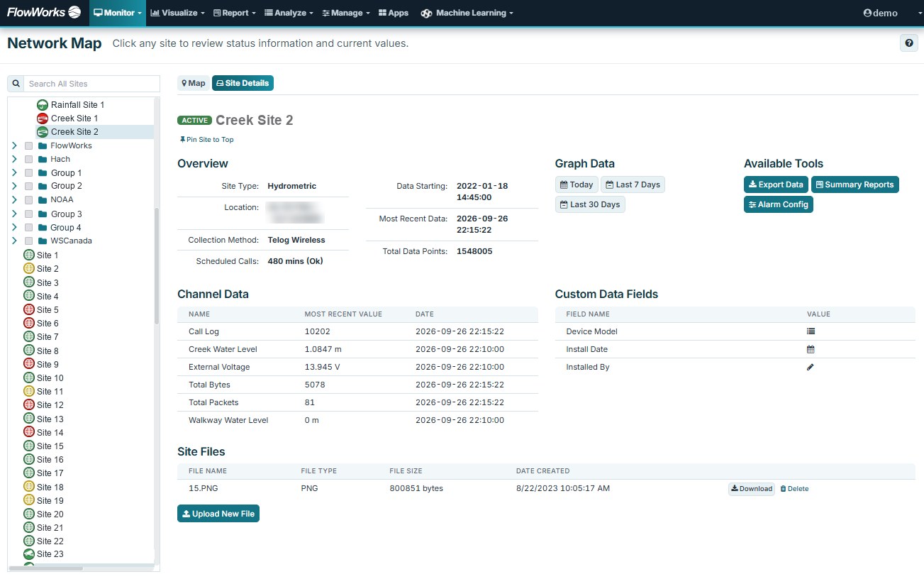This screenshot has height=584, width=924.
Task: Click the Site 16 green status icon
Action: pyautogui.click(x=29, y=459)
